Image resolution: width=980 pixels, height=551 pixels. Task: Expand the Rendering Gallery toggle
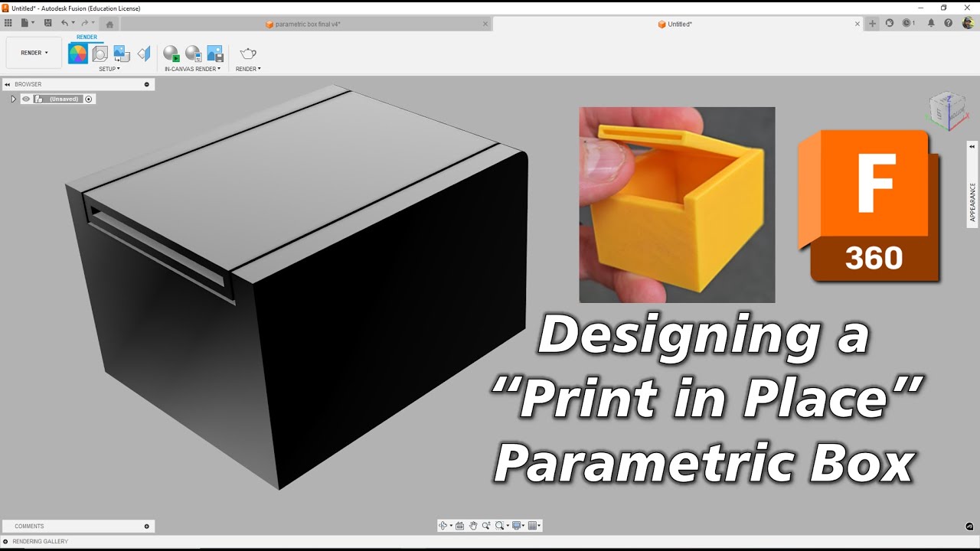click(x=6, y=542)
